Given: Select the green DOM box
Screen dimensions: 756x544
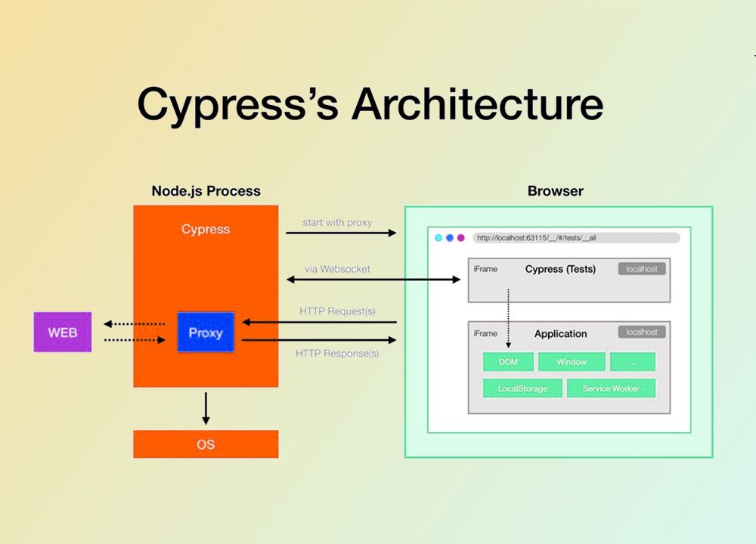Looking at the screenshot, I should pyautogui.click(x=508, y=362).
